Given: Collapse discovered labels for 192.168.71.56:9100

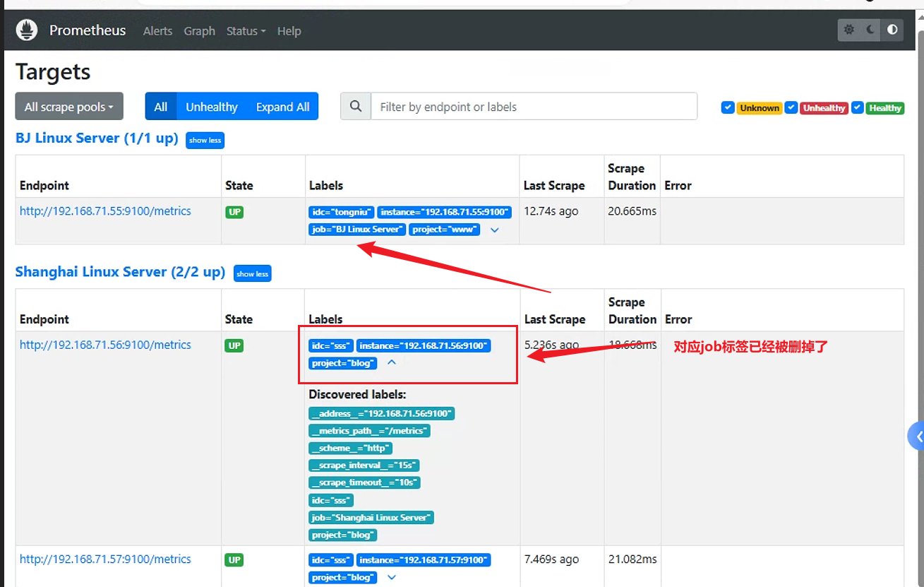Looking at the screenshot, I should [392, 362].
